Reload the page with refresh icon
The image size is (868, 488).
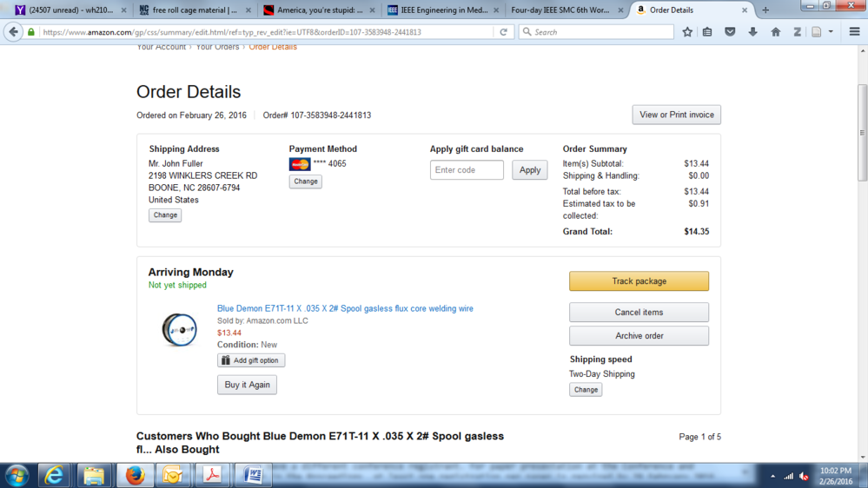(x=503, y=32)
